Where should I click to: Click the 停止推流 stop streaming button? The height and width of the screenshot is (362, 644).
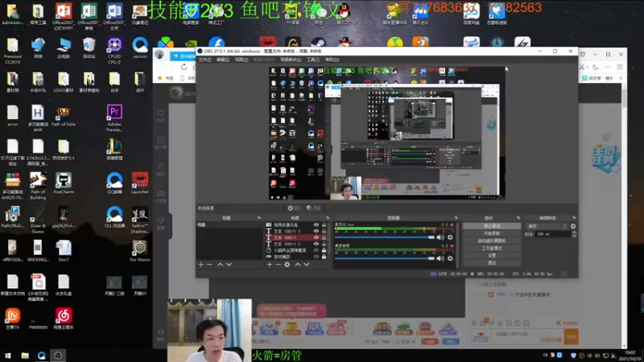point(492,226)
